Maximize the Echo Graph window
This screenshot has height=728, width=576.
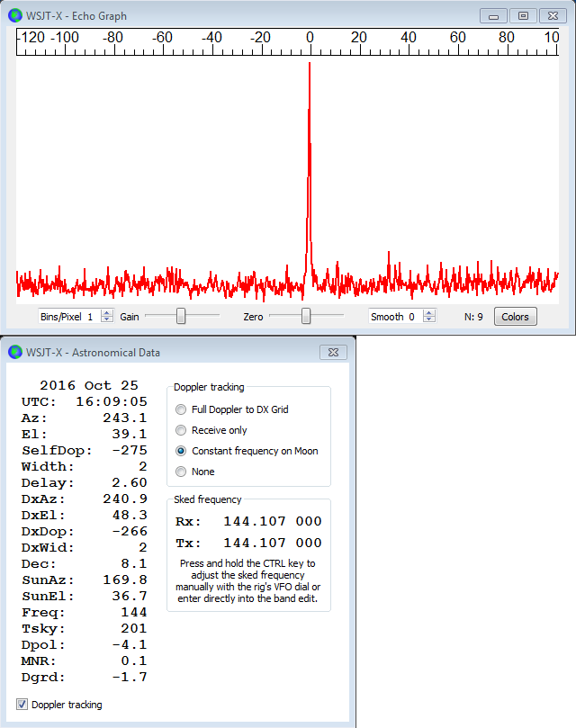tap(523, 15)
